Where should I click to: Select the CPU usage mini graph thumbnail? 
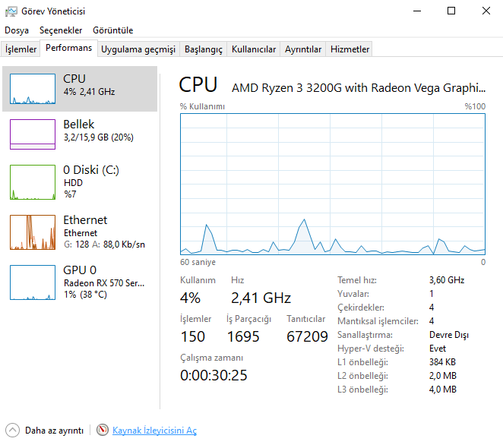tap(32, 89)
